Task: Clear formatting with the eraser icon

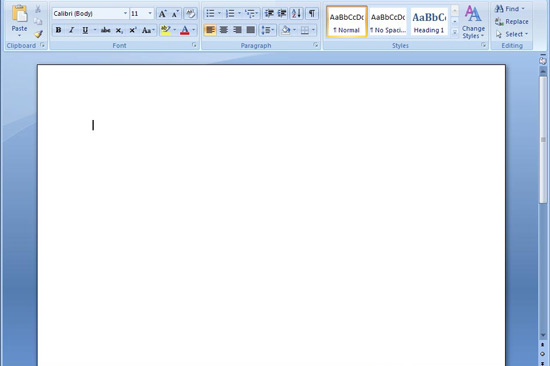Action: (190, 14)
